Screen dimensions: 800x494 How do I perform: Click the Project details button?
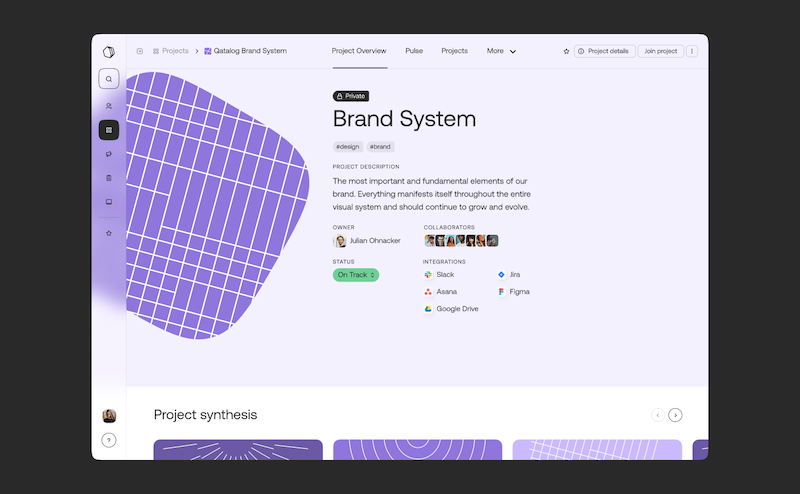point(605,51)
